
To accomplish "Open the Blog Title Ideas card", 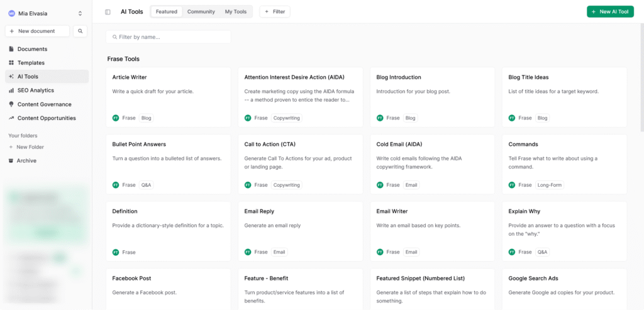I will pos(564,97).
